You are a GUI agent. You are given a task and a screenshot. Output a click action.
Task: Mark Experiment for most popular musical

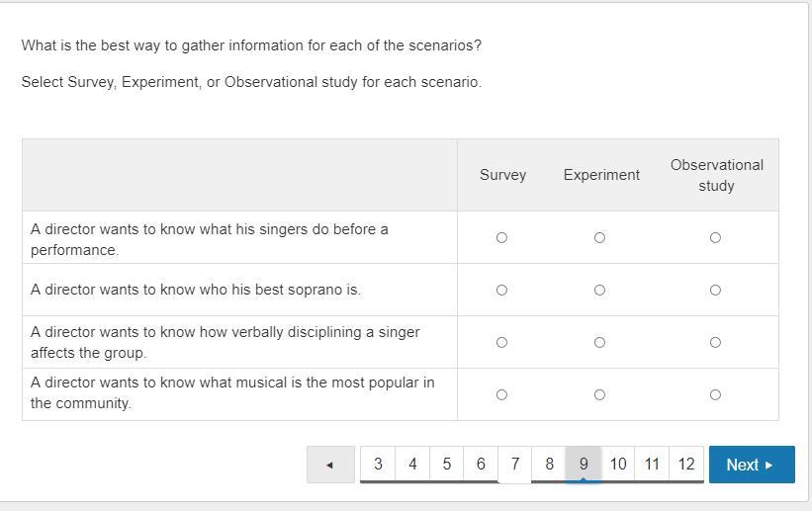pos(599,394)
